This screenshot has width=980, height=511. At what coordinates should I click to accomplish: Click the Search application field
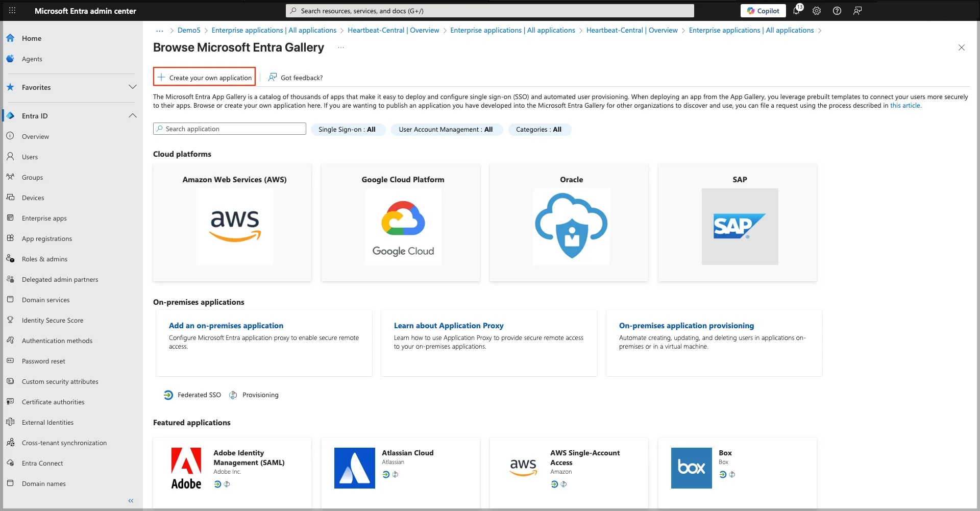[x=230, y=129]
